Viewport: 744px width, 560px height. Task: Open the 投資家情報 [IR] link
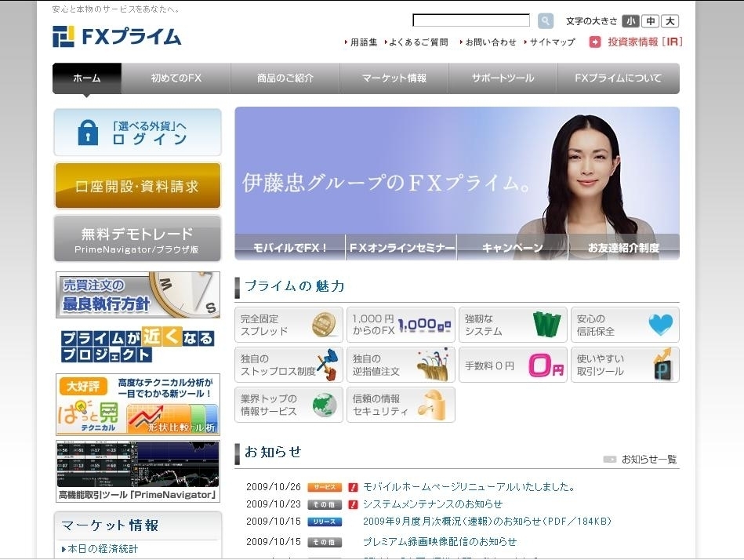click(x=645, y=42)
